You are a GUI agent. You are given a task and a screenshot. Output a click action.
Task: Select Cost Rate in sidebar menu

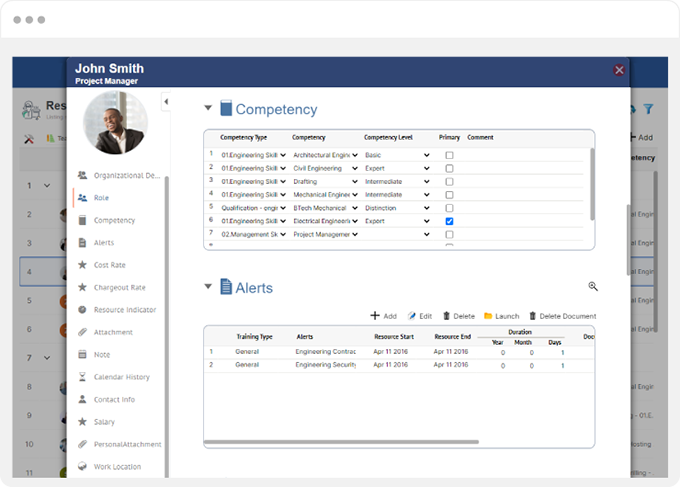110,265
